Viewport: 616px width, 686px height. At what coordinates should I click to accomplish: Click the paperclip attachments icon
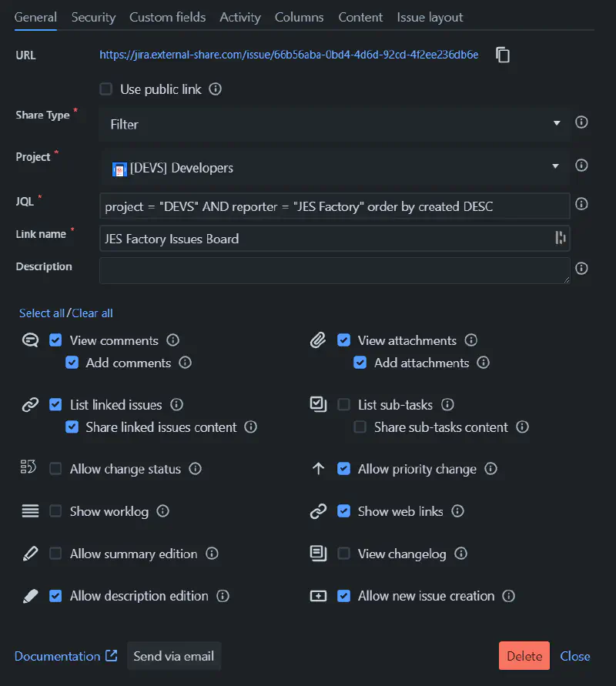pos(318,340)
